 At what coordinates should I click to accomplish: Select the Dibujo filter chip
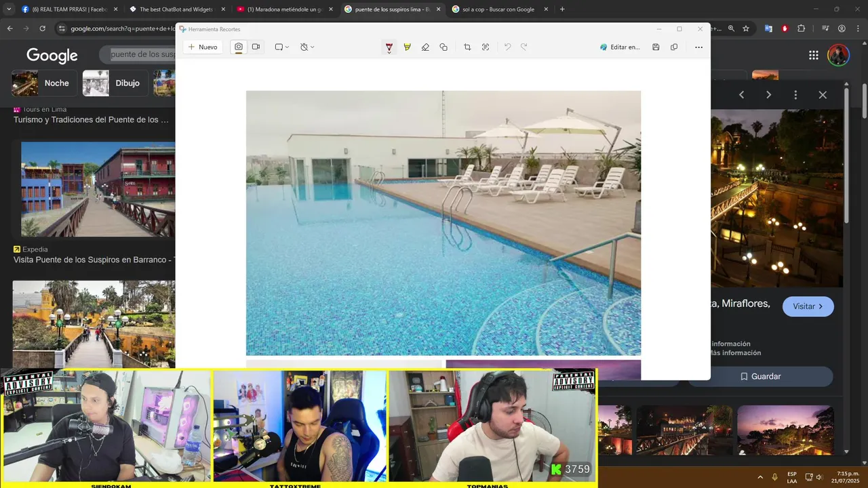coord(115,83)
